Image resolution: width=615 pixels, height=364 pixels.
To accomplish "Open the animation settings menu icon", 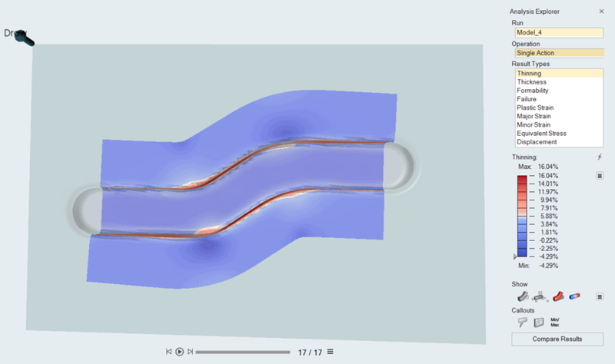I will point(331,352).
